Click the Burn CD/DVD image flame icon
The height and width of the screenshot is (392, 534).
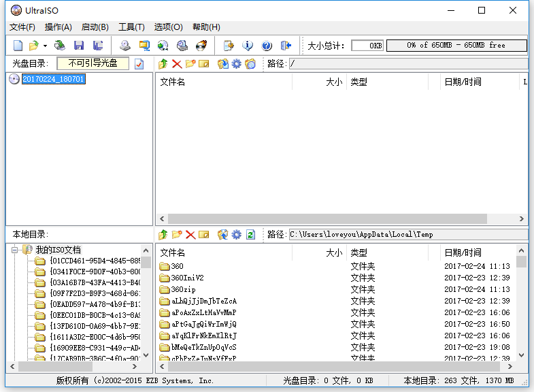[x=201, y=46]
